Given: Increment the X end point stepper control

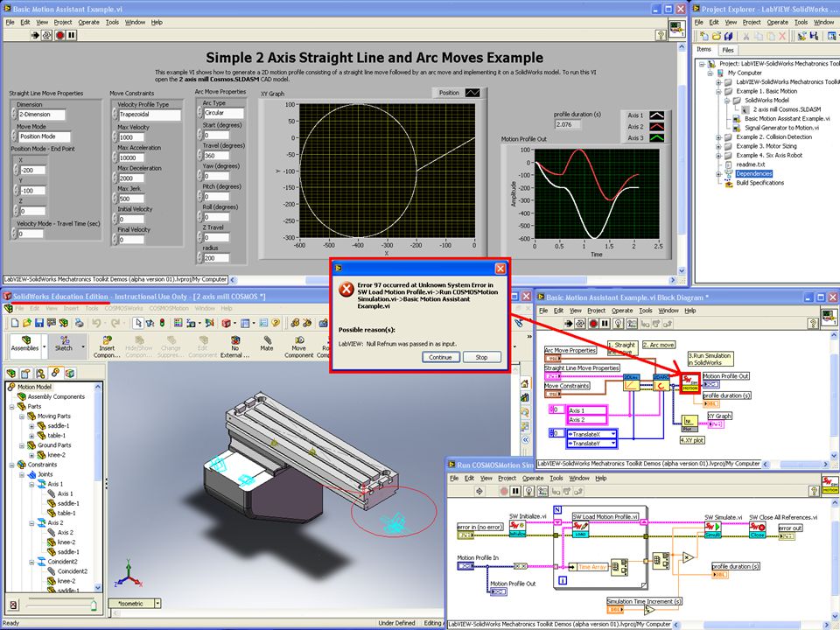Looking at the screenshot, I should point(16,167).
